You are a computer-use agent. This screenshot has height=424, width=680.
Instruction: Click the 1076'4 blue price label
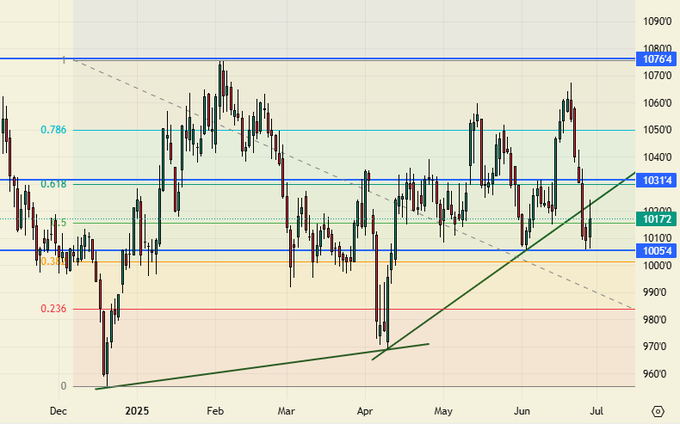pos(657,60)
